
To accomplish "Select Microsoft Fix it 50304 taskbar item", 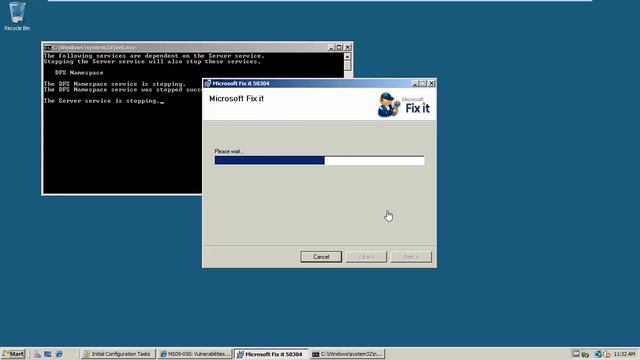I will pos(271,354).
